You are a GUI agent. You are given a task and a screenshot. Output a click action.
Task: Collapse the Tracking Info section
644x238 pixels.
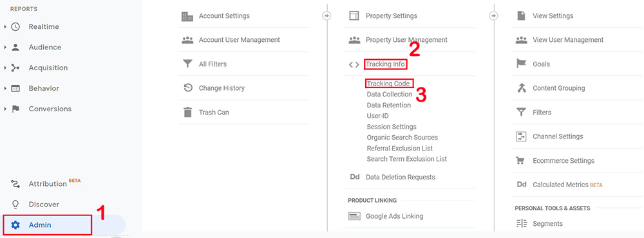tap(385, 64)
